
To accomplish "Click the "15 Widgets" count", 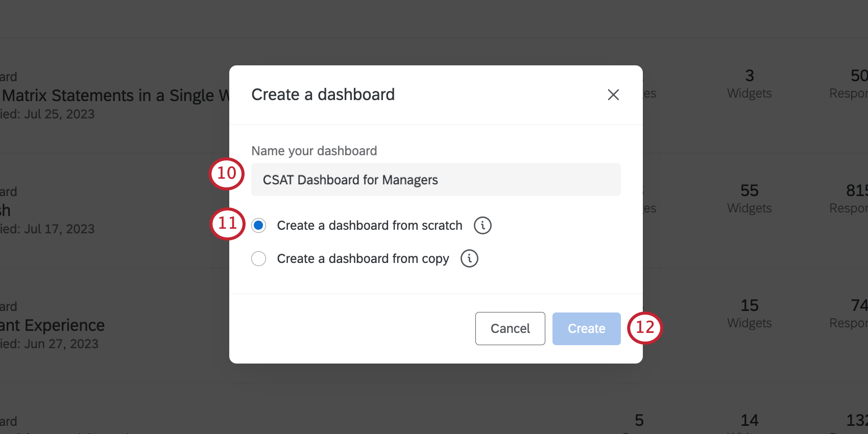I will pyautogui.click(x=749, y=314).
